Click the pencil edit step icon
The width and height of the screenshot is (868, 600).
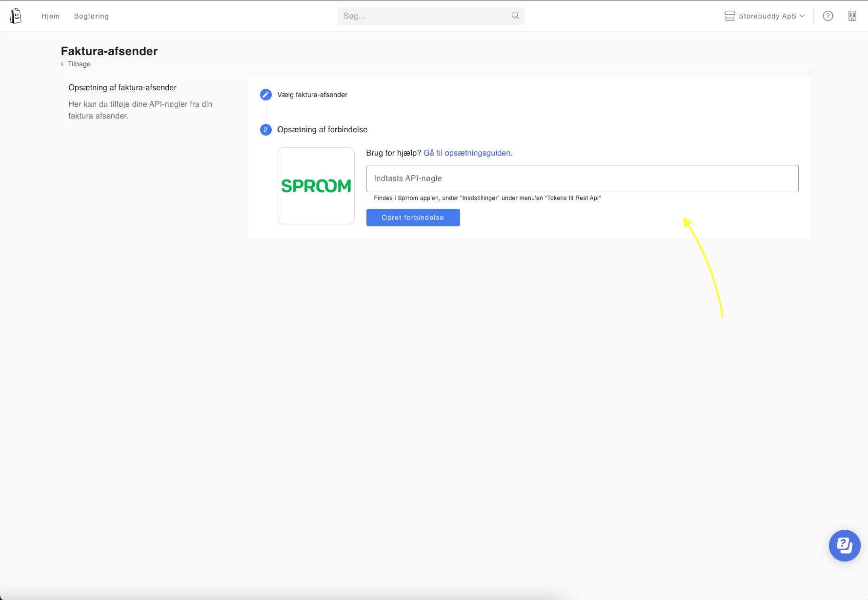[x=266, y=95]
